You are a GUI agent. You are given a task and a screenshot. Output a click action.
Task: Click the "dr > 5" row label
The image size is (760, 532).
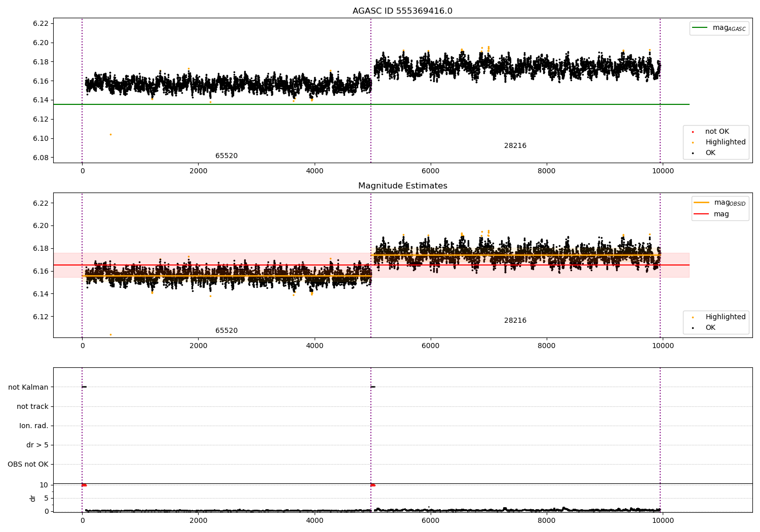click(x=37, y=445)
